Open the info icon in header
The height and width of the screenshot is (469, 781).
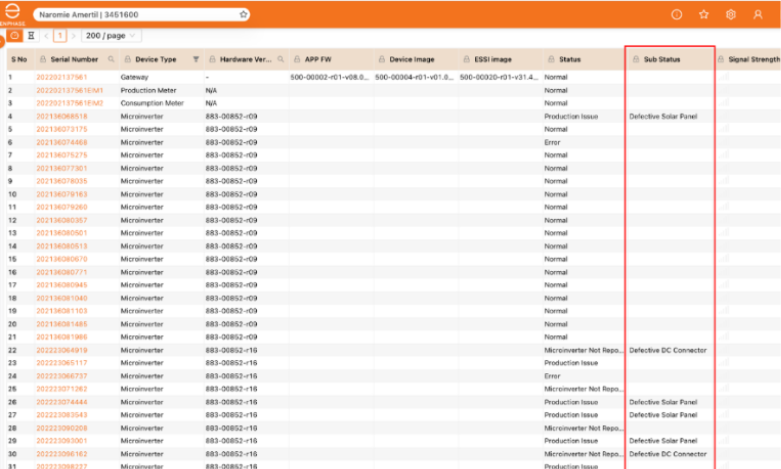click(676, 14)
